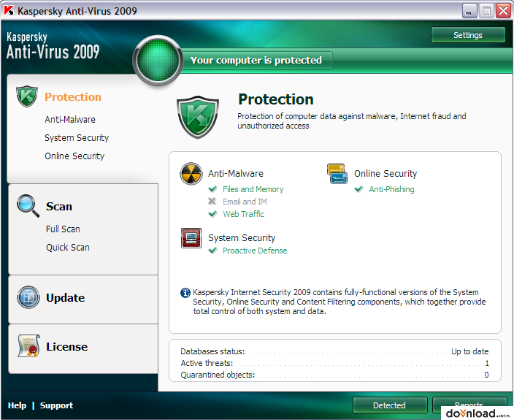Start a Quick Scan from sidebar
The height and width of the screenshot is (420, 514).
tap(67, 247)
